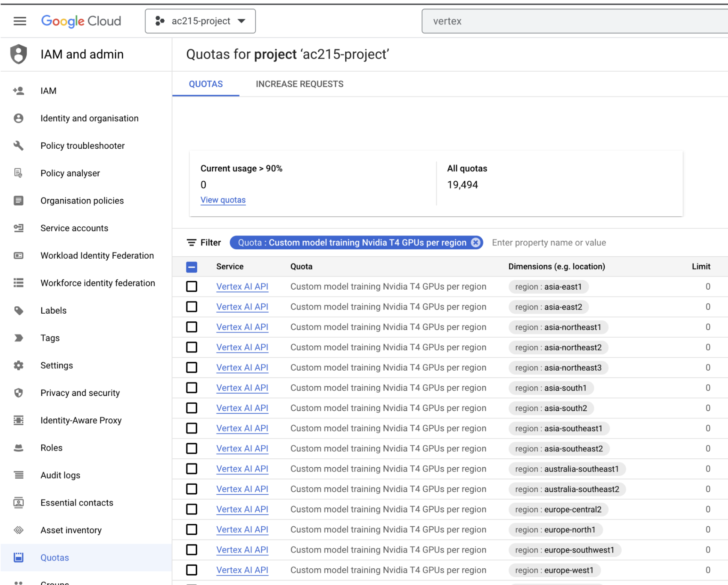The height and width of the screenshot is (585, 728).
Task: Check the asia-south2 row checkbox
Action: (192, 408)
